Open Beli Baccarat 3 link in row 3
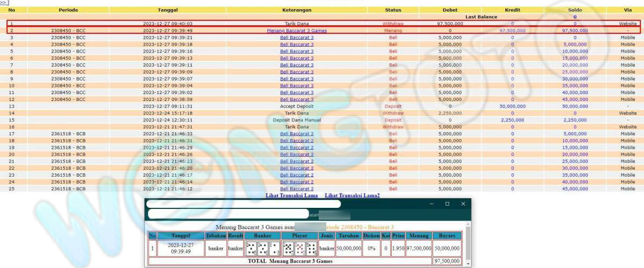 297,38
